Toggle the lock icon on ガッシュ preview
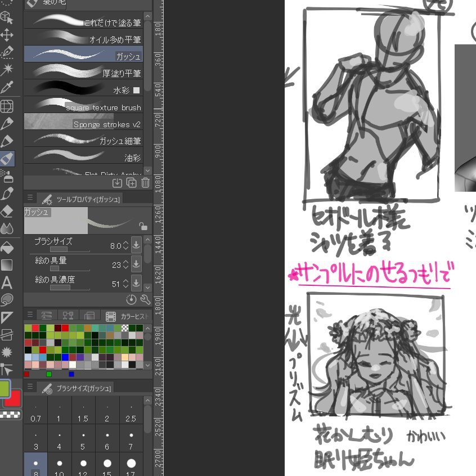 (x=143, y=226)
